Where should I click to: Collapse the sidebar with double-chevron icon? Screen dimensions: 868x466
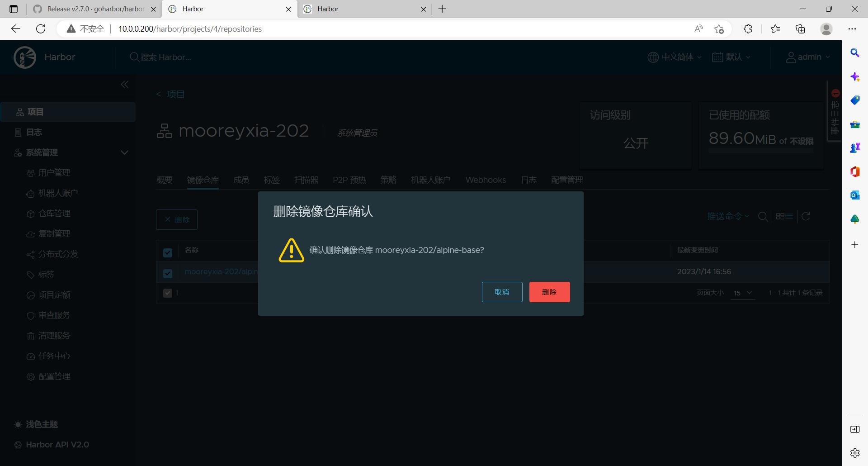[x=125, y=85]
